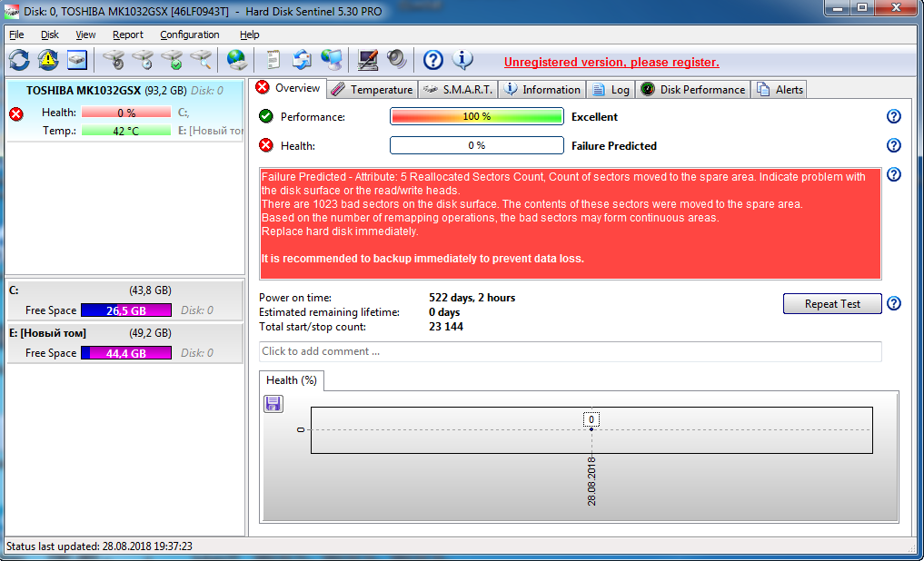Click the refresh with yellow warning icon

[x=48, y=59]
